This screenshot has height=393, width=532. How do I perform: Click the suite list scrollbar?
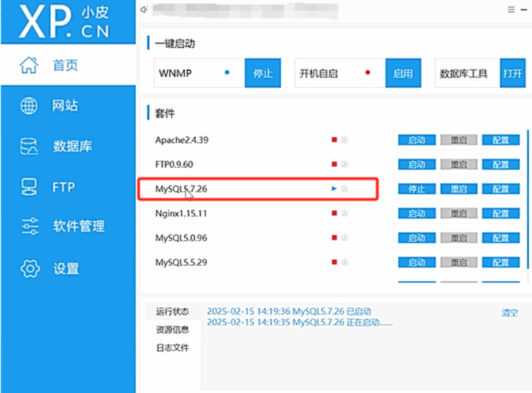point(528,199)
